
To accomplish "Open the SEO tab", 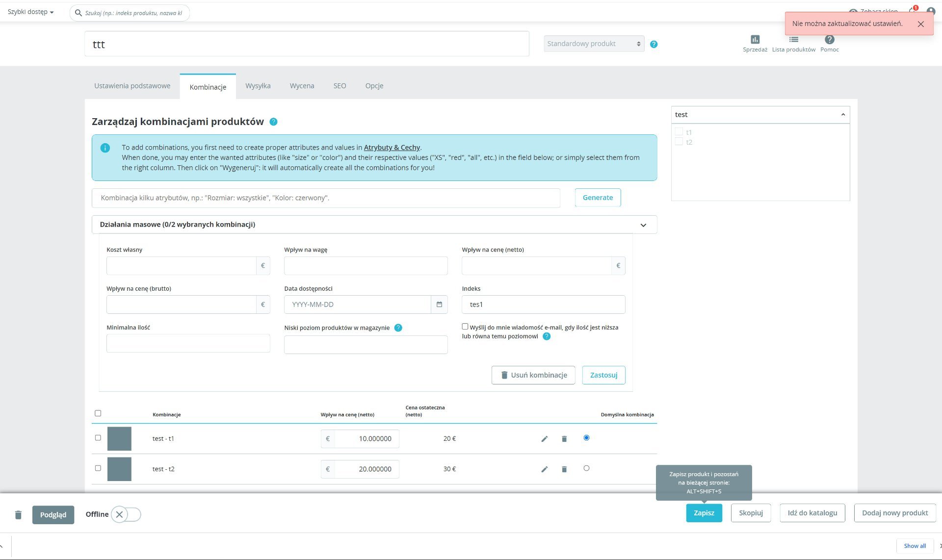I will click(x=340, y=86).
